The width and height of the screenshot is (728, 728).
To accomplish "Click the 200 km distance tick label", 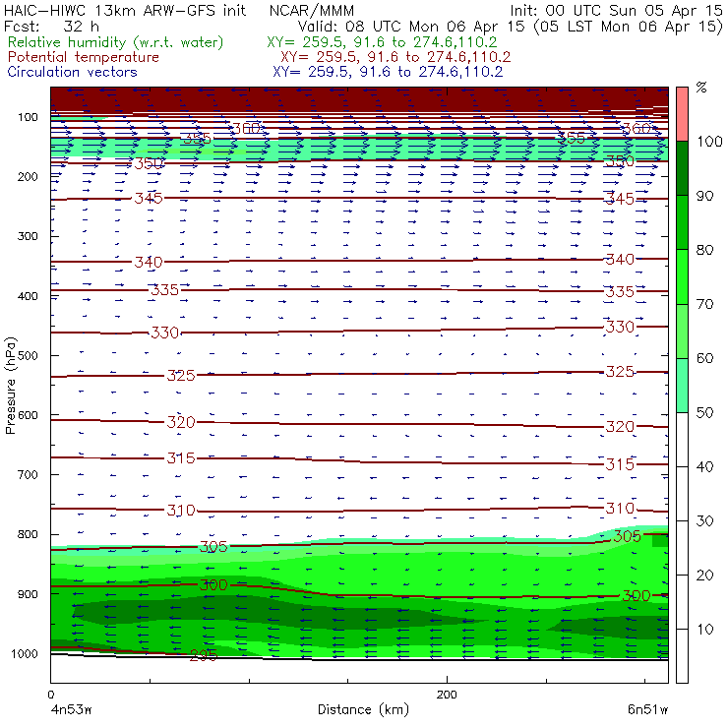I will coord(447,695).
